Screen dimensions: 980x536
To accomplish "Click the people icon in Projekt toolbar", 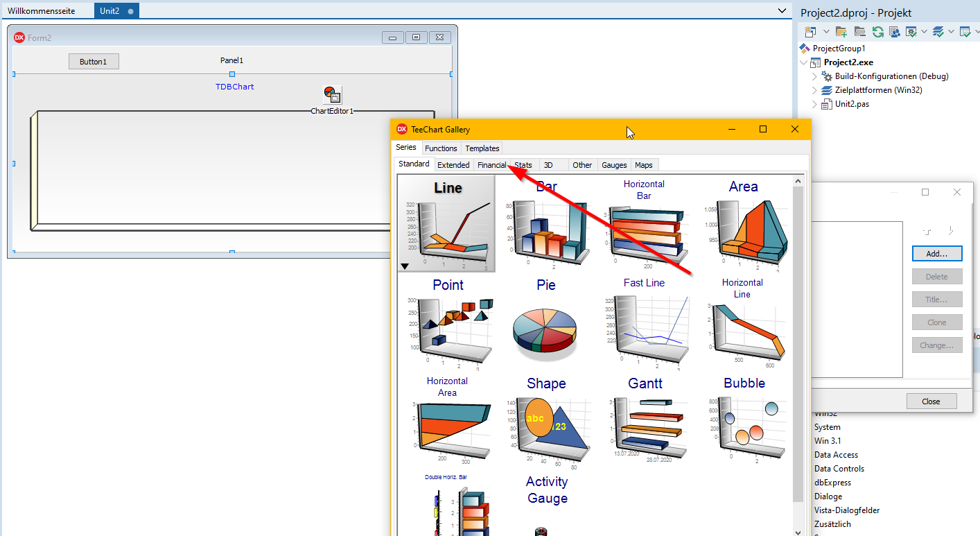I will [895, 32].
